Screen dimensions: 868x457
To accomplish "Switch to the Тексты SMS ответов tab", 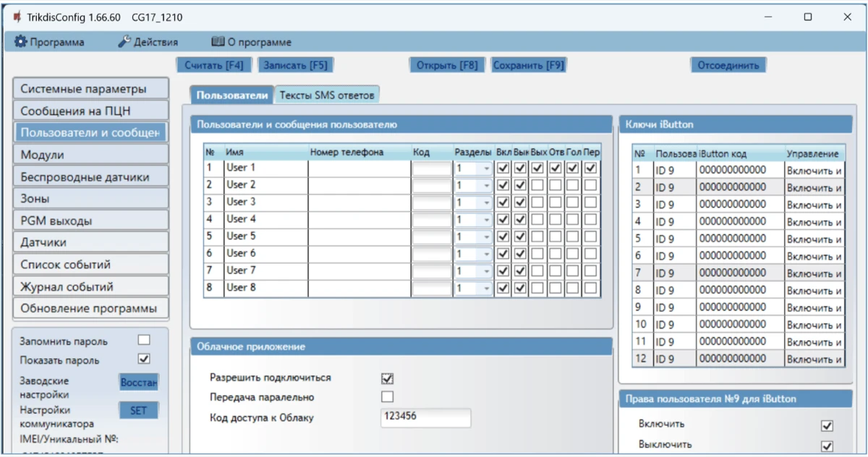I will click(x=327, y=95).
